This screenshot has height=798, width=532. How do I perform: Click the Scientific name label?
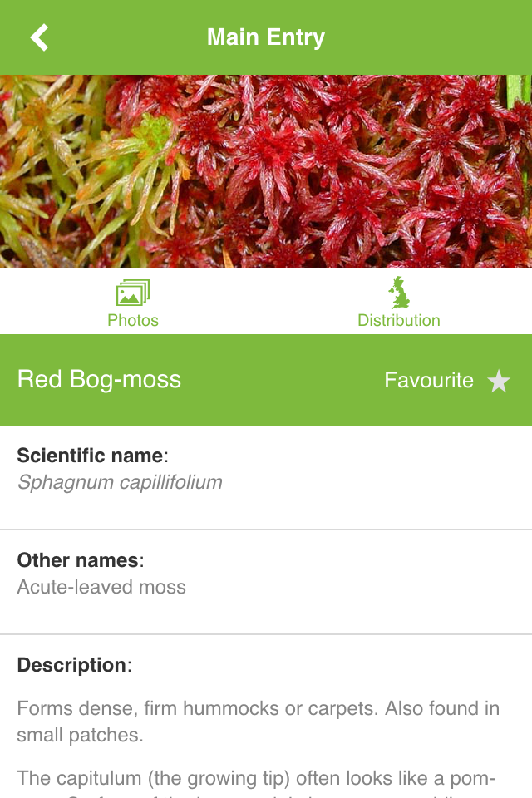tap(91, 456)
